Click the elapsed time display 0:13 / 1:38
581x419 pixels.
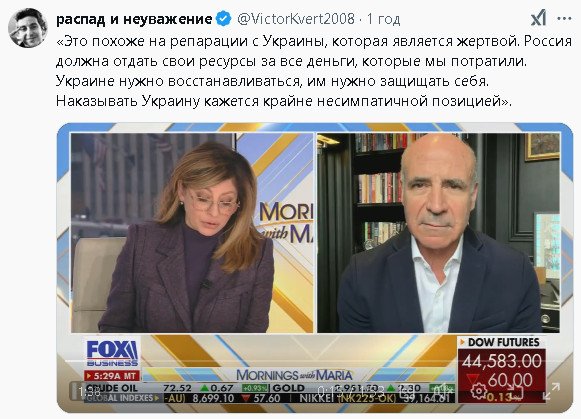pyautogui.click(x=350, y=391)
